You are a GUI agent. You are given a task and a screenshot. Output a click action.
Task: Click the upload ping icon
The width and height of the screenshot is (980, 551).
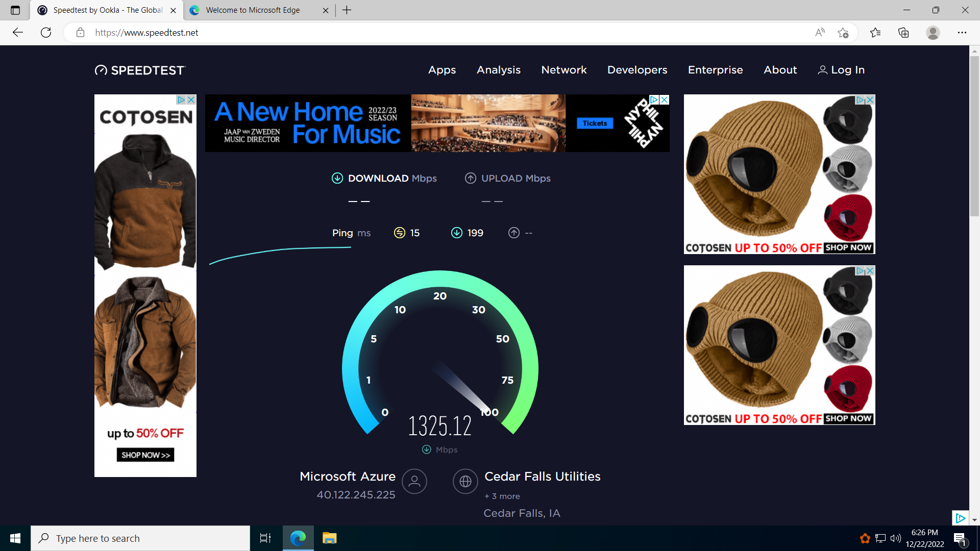pos(514,233)
